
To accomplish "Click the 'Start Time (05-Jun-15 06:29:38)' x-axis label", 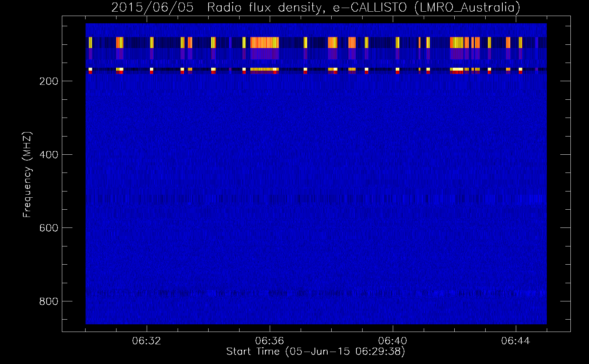I will (x=316, y=352).
